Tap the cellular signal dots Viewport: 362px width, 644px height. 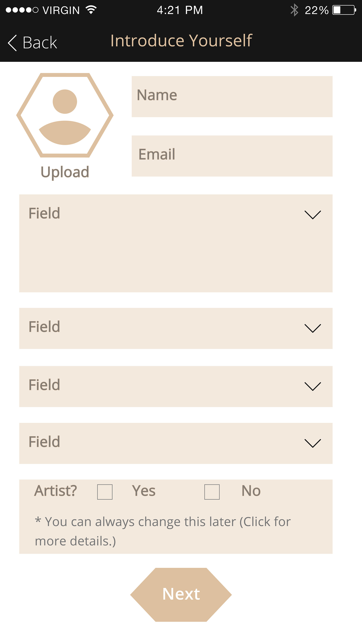pos(22,10)
